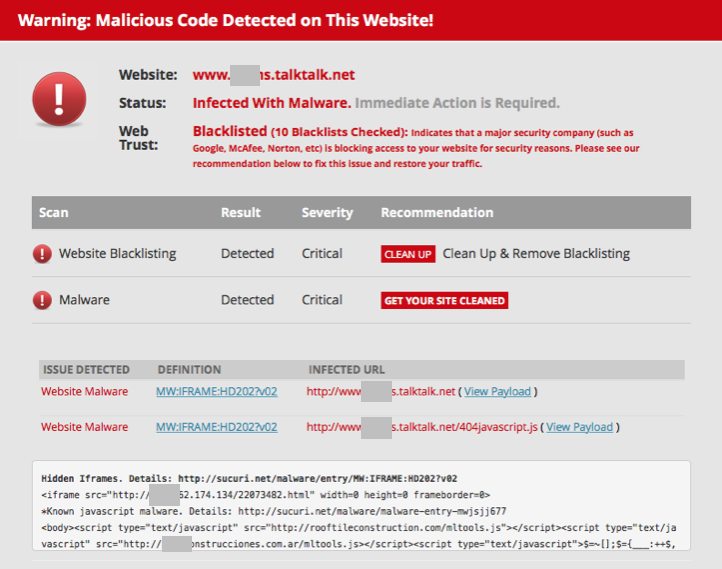
Task: Click the 'Web Trust:' field label
Action: [x=138, y=138]
